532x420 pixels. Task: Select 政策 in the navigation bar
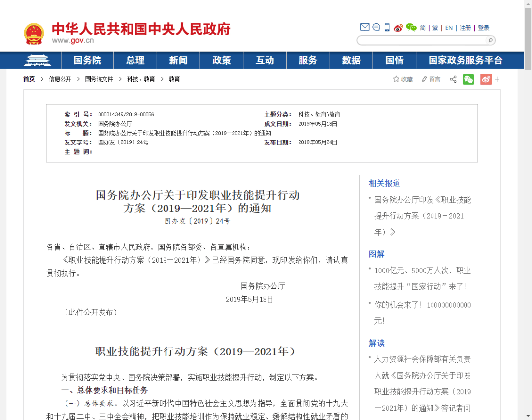[222, 60]
